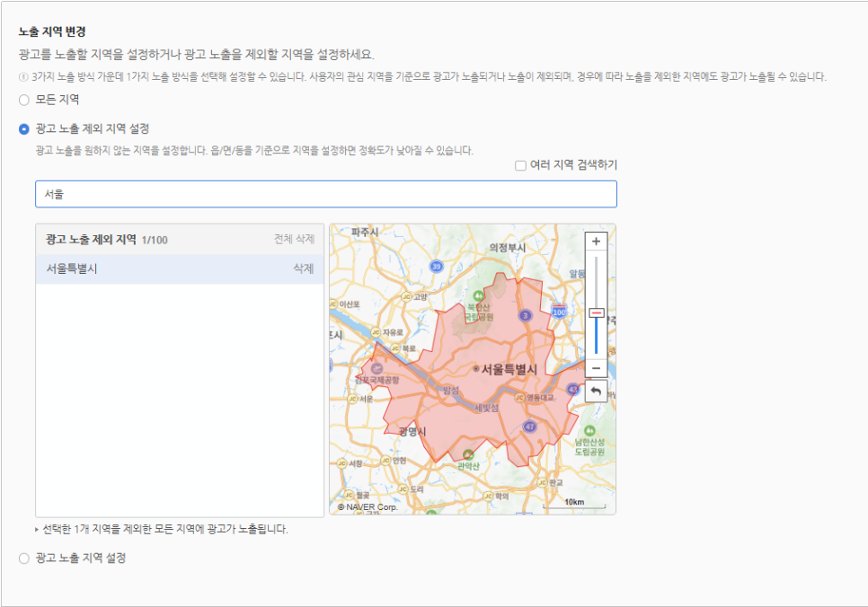
Task: Click the 자유로 junction marker on map
Action: [376, 332]
